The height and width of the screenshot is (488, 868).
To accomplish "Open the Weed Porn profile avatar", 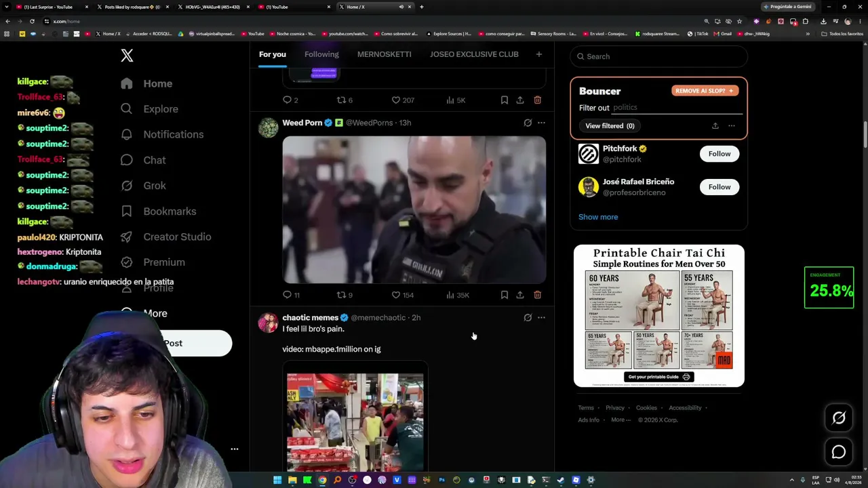I will coord(269,127).
